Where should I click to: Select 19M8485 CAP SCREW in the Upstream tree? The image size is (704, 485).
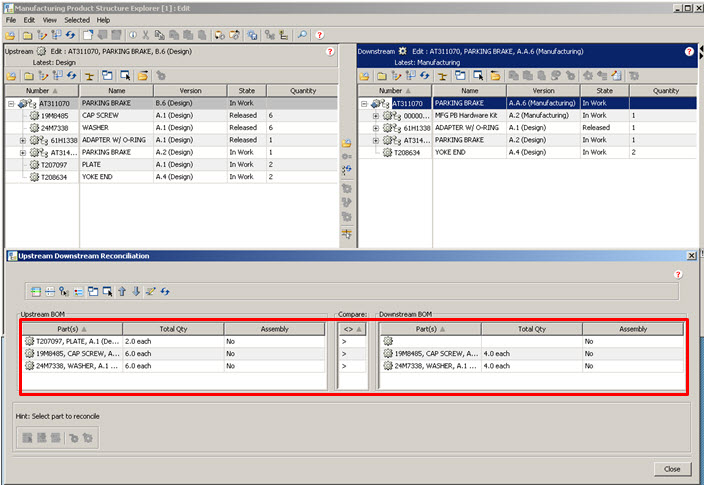coord(171,115)
